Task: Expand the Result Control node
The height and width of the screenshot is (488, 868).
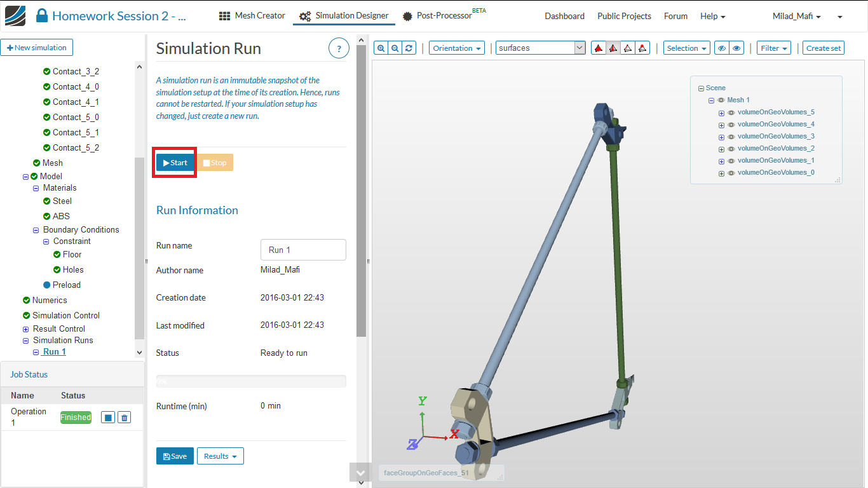Action: [25, 329]
